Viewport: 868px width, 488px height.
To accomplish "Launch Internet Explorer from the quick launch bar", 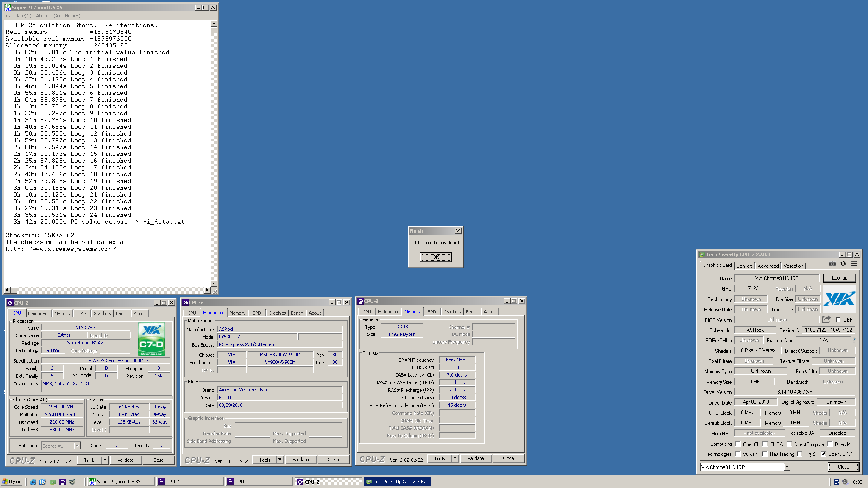I will click(33, 482).
